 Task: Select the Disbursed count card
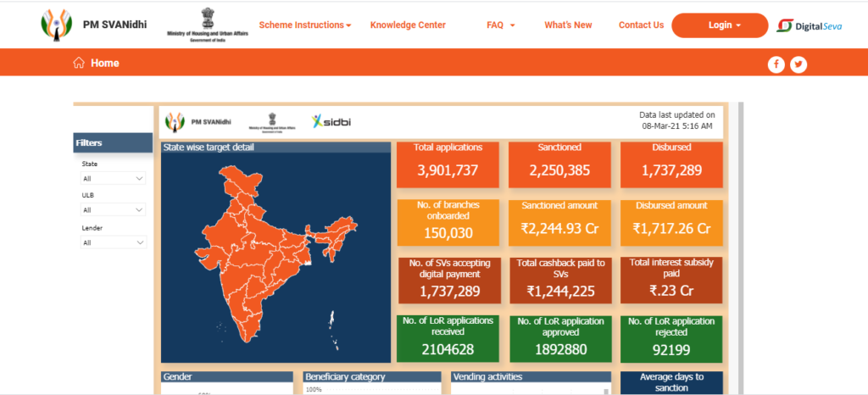tap(671, 164)
